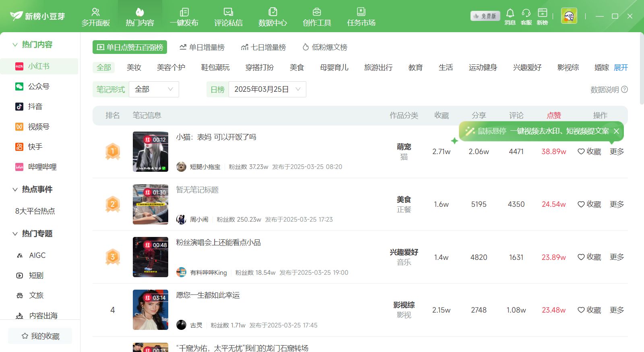The width and height of the screenshot is (644, 352).
Task: Collapse the 热点事件 sidebar section
Action: point(15,189)
